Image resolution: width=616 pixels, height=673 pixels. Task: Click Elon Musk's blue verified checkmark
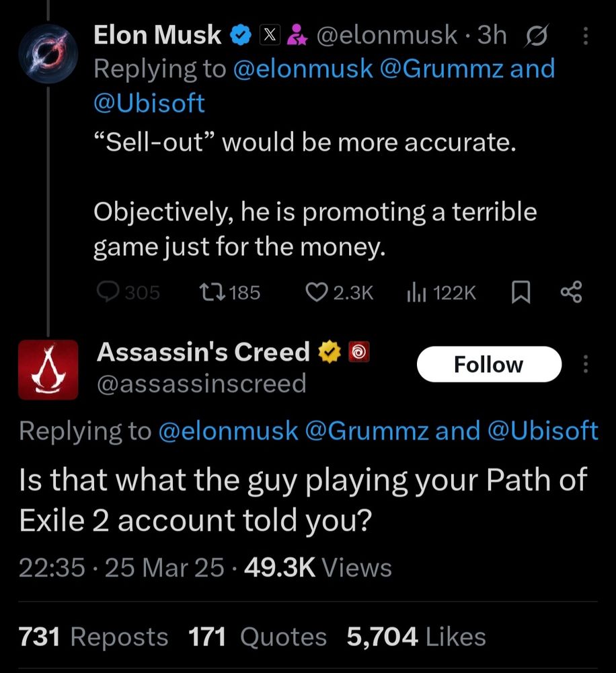(241, 35)
